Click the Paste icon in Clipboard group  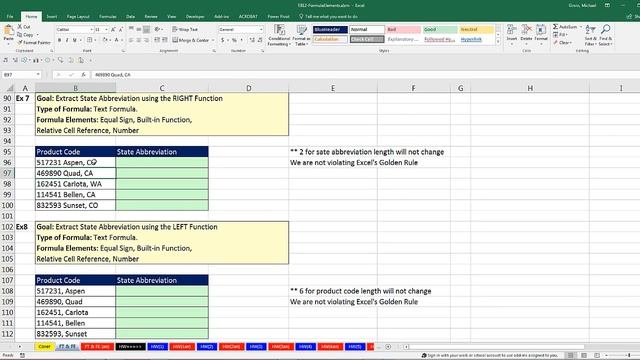(x=8, y=31)
